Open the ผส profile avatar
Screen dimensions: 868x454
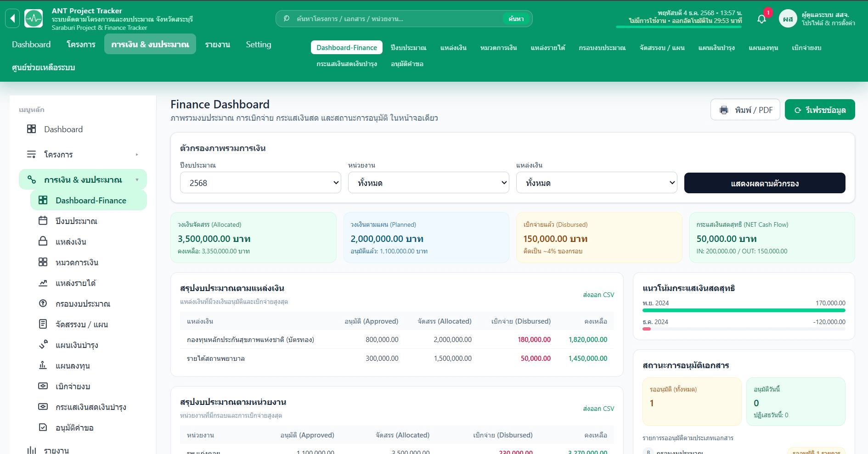(x=788, y=18)
